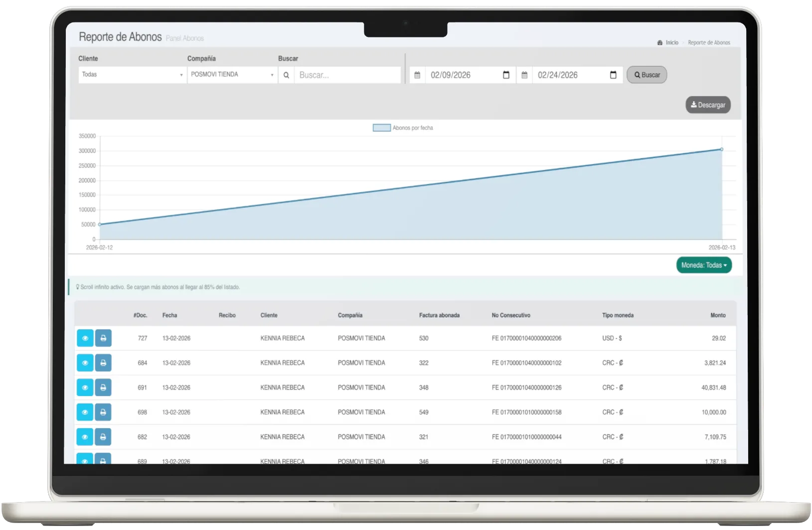Print the receipt for document 691

click(x=103, y=387)
